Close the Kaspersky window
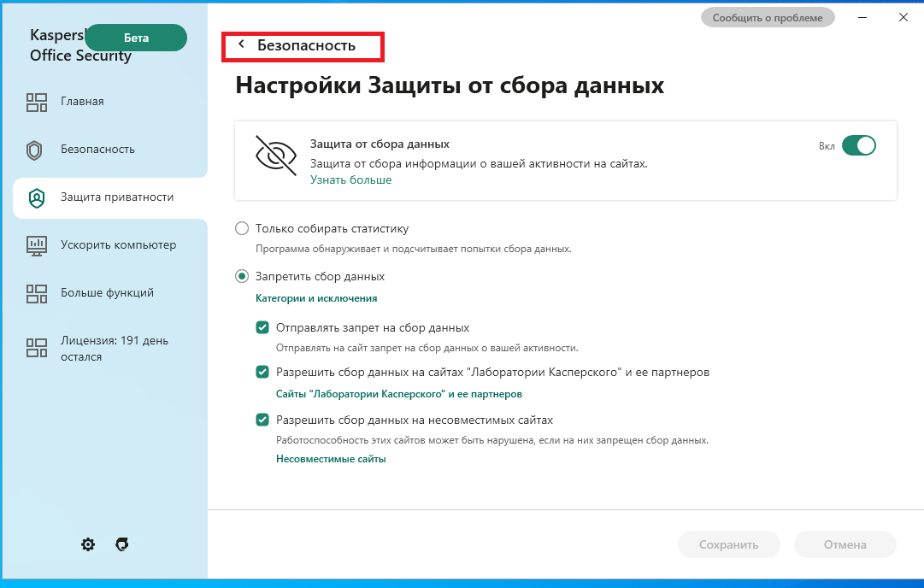Screen dimensions: 924x588 (903, 18)
